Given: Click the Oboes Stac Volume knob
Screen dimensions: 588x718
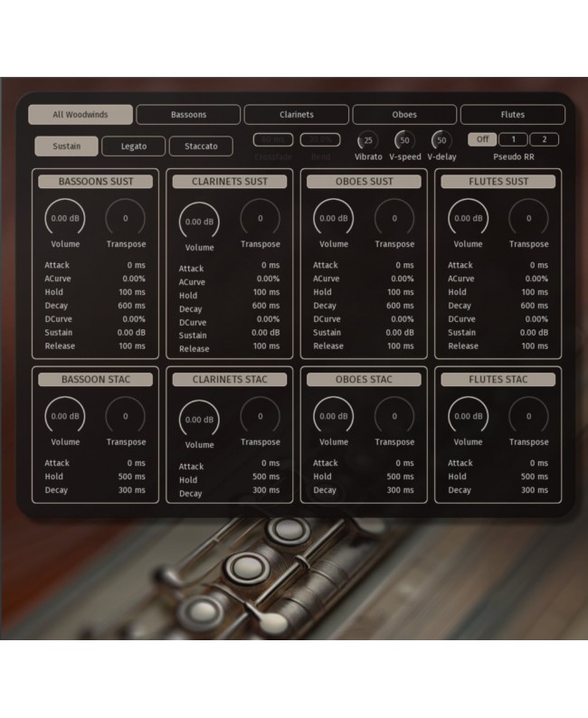Looking at the screenshot, I should click(334, 416).
